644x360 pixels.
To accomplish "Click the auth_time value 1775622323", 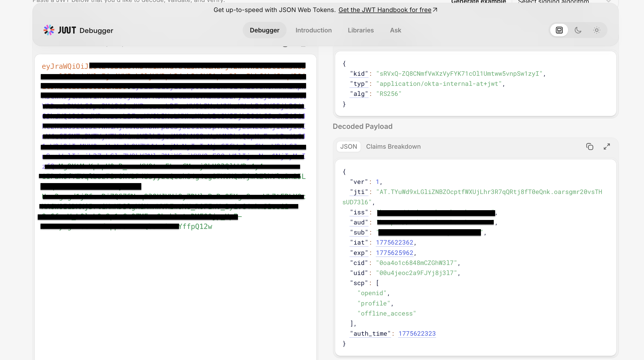I will pos(417,334).
